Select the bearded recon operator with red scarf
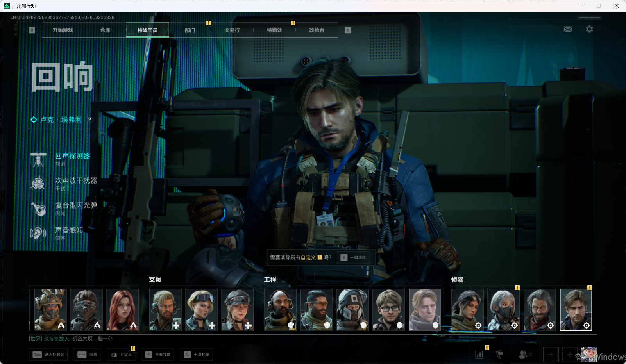The width and height of the screenshot is (626, 364). point(540,310)
